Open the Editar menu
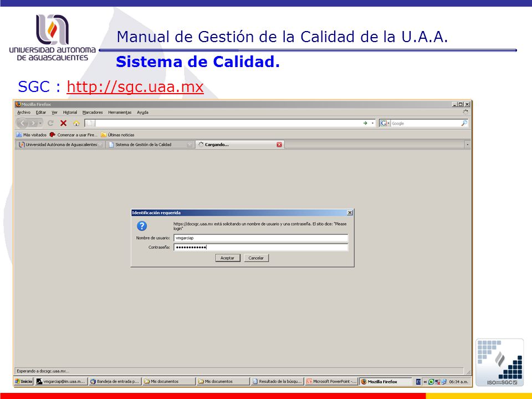 tap(40, 112)
